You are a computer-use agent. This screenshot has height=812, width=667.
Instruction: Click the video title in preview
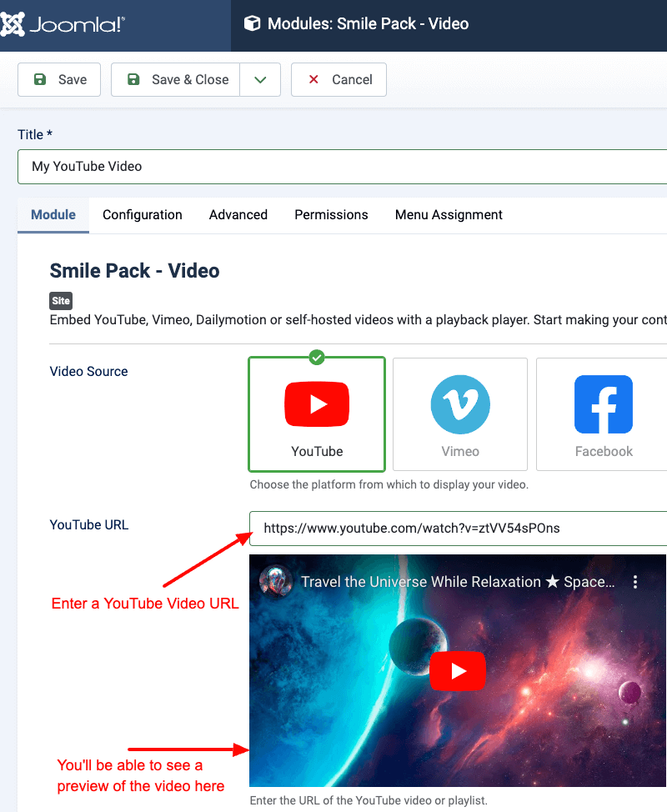point(458,582)
